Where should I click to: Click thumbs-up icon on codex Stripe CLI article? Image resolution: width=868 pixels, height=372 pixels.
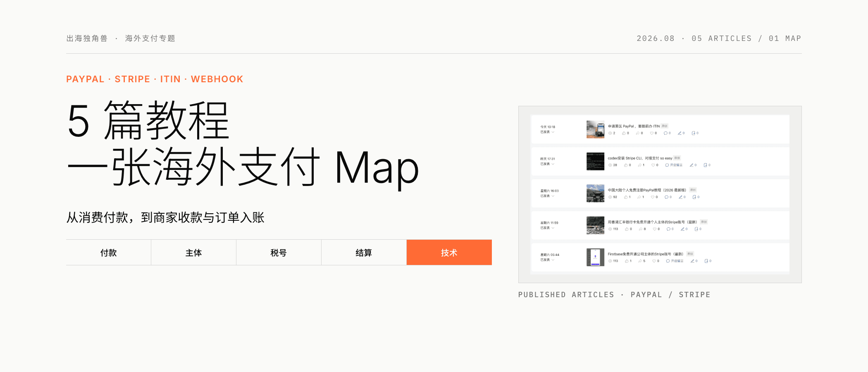pos(626,165)
